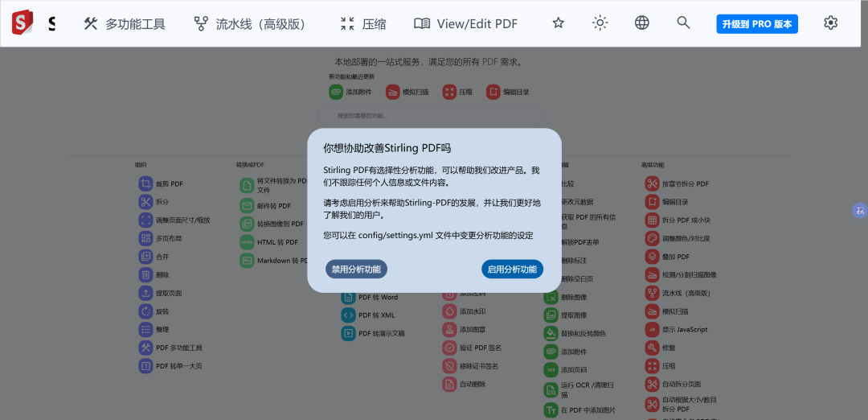Open the 提取图像 tool
The height and width of the screenshot is (420, 868).
click(565, 316)
